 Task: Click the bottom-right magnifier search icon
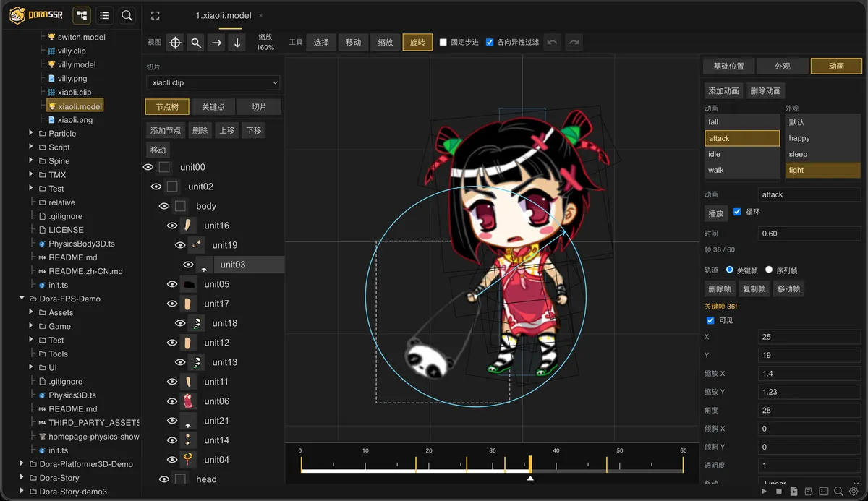(x=838, y=492)
